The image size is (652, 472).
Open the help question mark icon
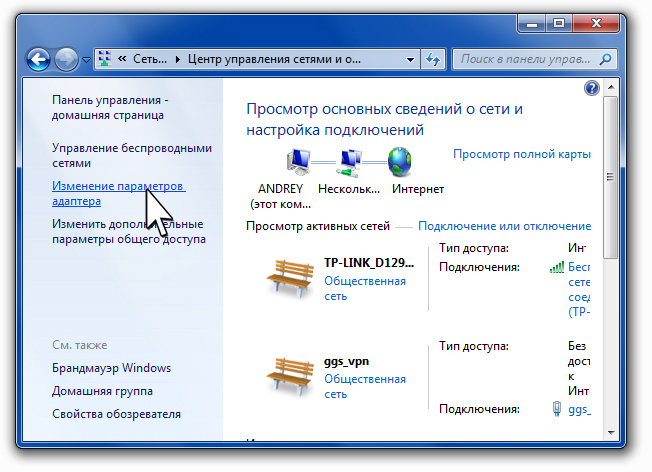(591, 89)
